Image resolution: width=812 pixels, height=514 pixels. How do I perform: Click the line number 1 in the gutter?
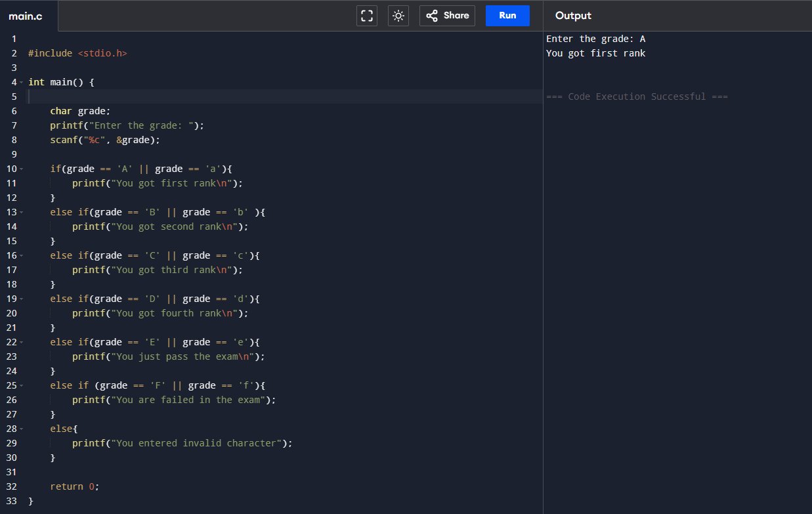(13, 39)
